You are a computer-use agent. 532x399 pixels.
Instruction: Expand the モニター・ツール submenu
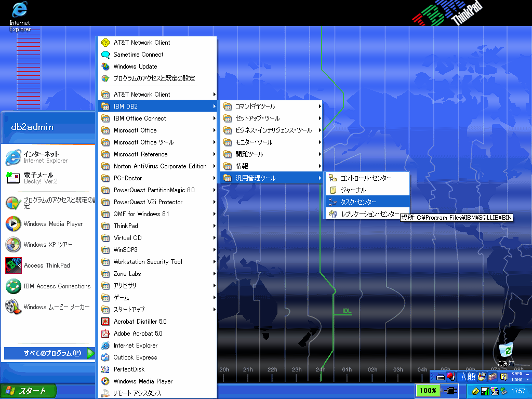(x=271, y=142)
